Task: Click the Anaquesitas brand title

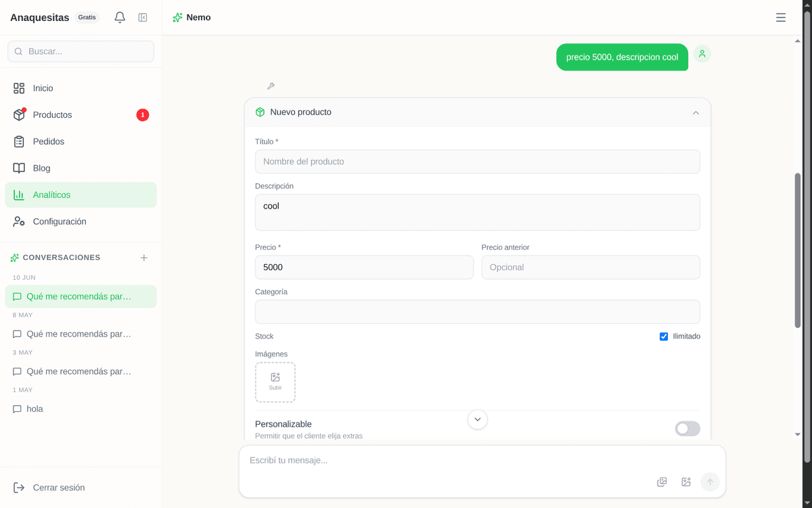Action: [39, 18]
